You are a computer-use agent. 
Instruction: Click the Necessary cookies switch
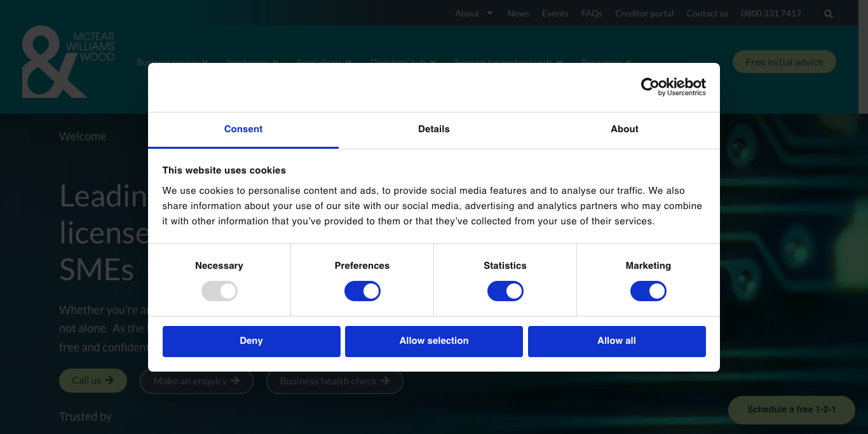point(219,292)
